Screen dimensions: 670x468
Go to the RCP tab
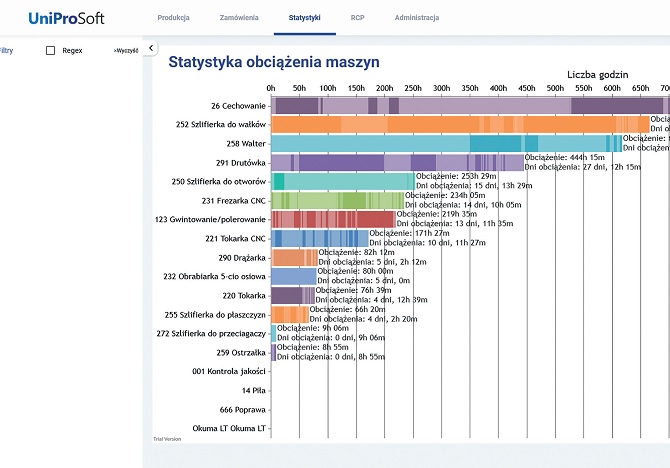[x=357, y=18]
